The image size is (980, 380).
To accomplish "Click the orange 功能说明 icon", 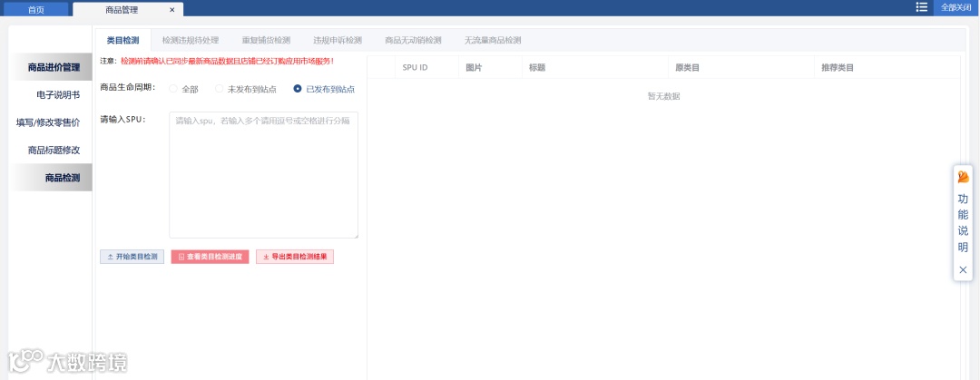I will pyautogui.click(x=963, y=177).
